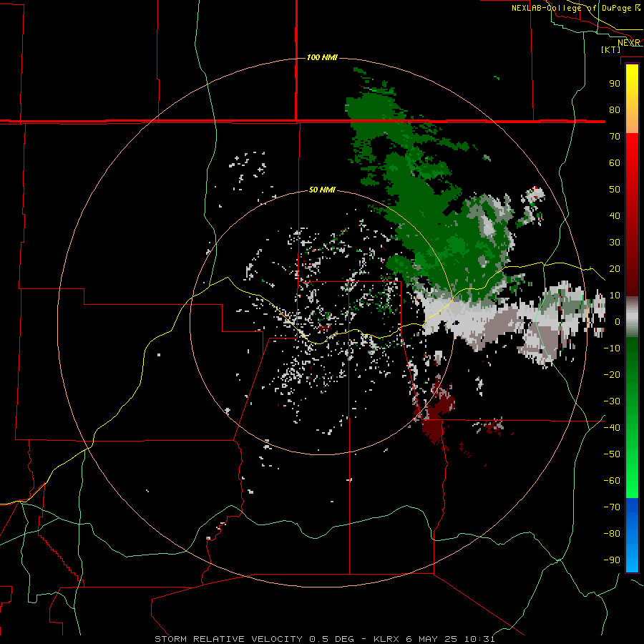
Task: Click the 0 value on velocity scale
Action: tap(617, 321)
